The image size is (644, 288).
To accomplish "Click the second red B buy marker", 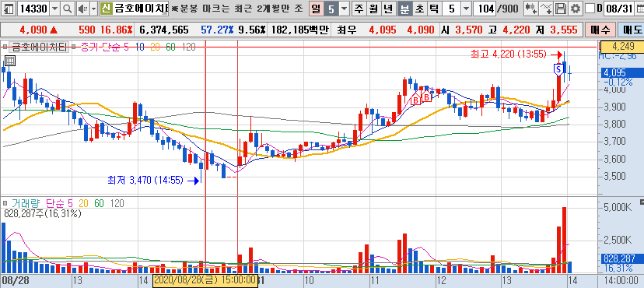I will 427,97.
